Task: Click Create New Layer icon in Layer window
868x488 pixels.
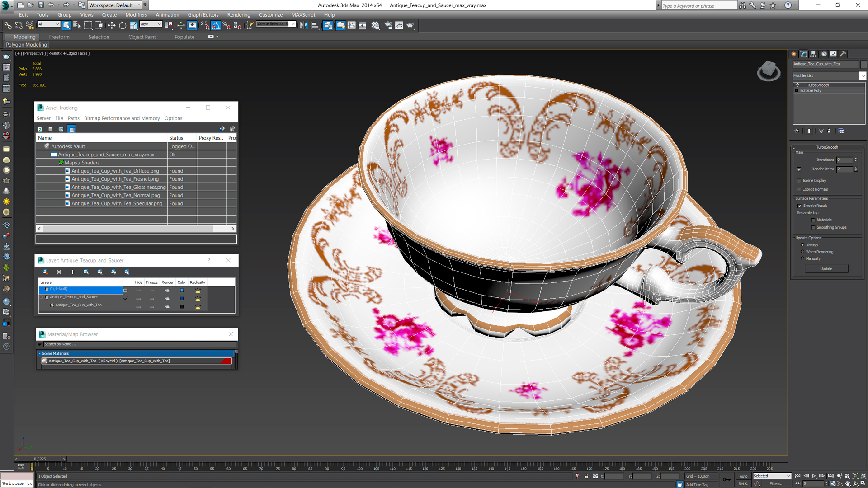Action: [45, 272]
